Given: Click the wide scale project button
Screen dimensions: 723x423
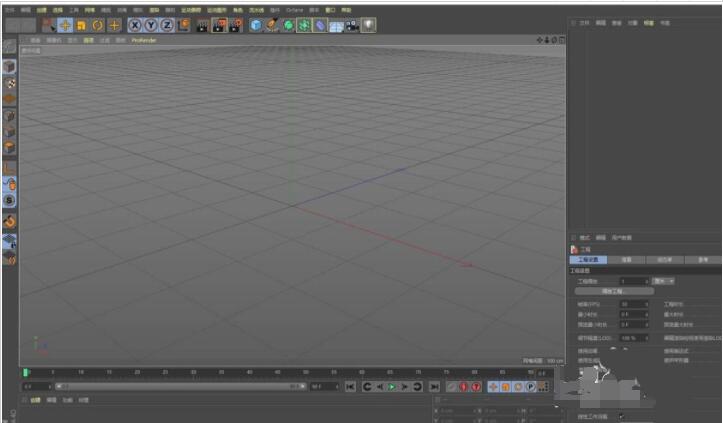Looking at the screenshot, I should tap(614, 292).
